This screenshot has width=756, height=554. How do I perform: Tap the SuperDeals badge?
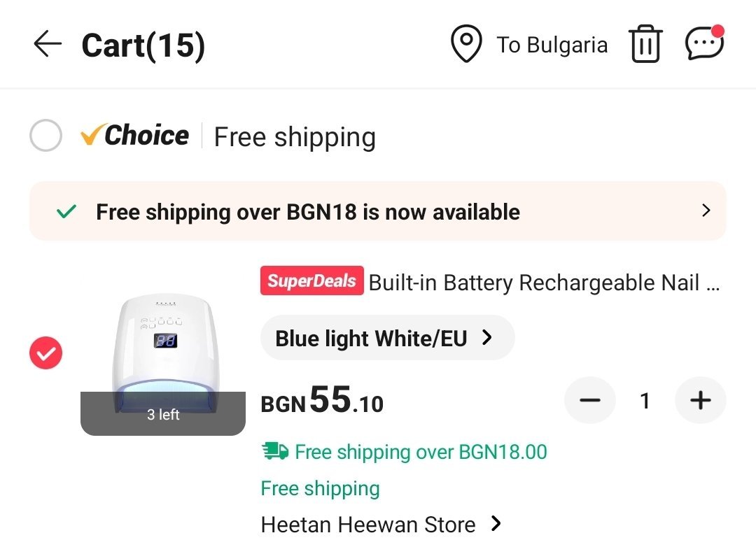[x=311, y=281]
